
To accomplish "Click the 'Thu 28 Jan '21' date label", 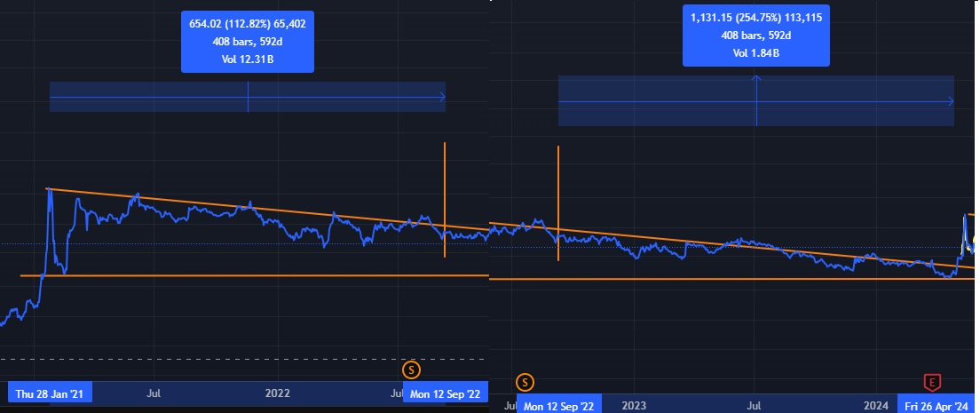I will (x=50, y=393).
